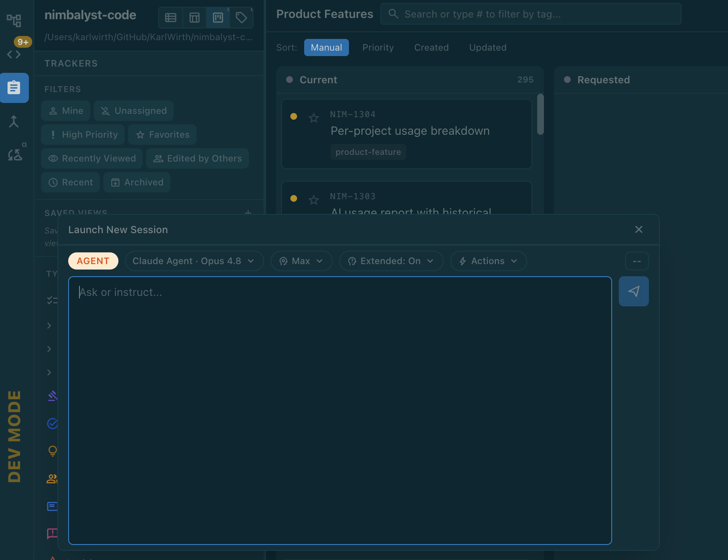The width and height of the screenshot is (728, 560).
Task: Favorite NIM-1304 with its star
Action: (314, 118)
